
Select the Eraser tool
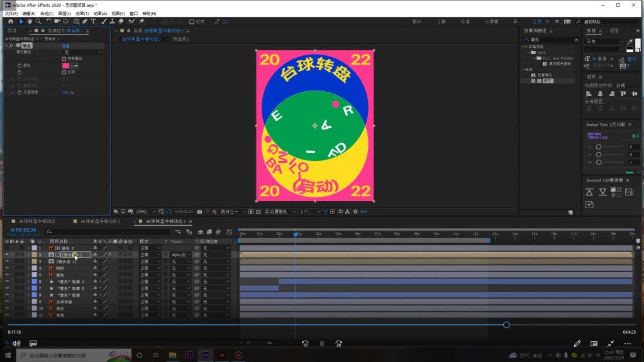click(x=121, y=21)
